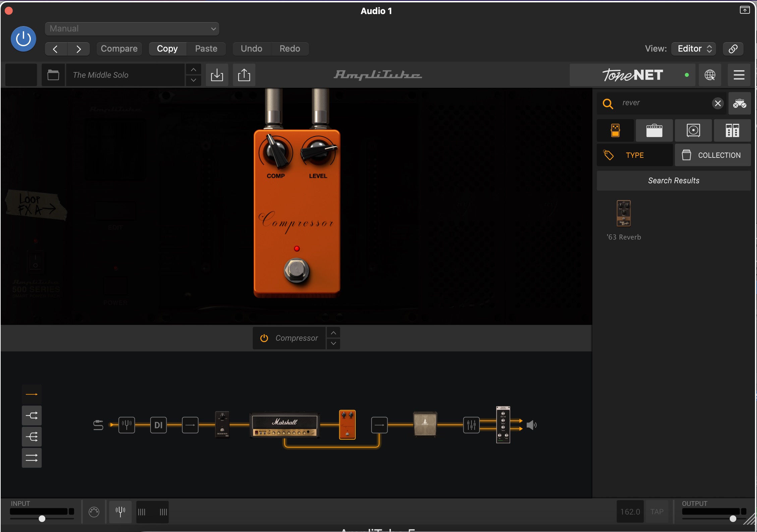The height and width of the screenshot is (532, 757).
Task: Go to previous preset arrow
Action: click(56, 49)
